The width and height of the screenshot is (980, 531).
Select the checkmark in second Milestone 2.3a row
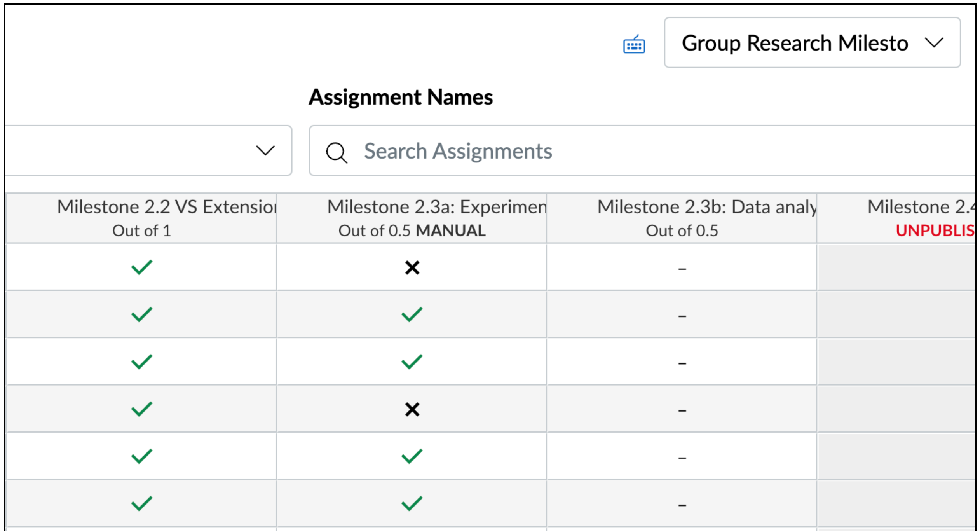coord(411,314)
